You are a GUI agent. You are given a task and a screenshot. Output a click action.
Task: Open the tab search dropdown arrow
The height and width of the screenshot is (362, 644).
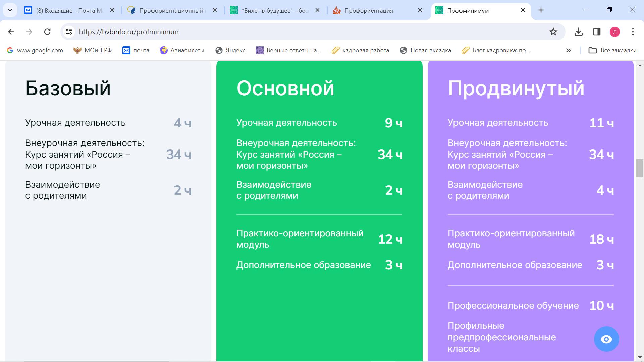(10, 10)
